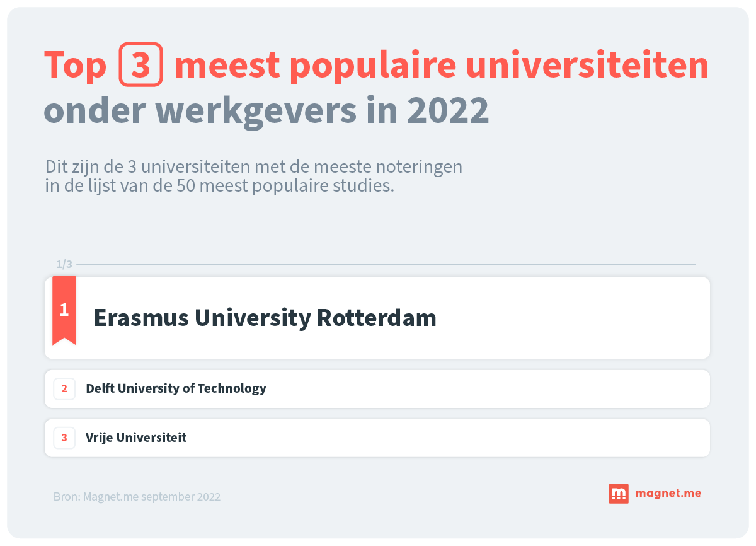The width and height of the screenshot is (756, 546).
Task: Open the Erasmus University Rotterdam entry
Action: tap(265, 318)
